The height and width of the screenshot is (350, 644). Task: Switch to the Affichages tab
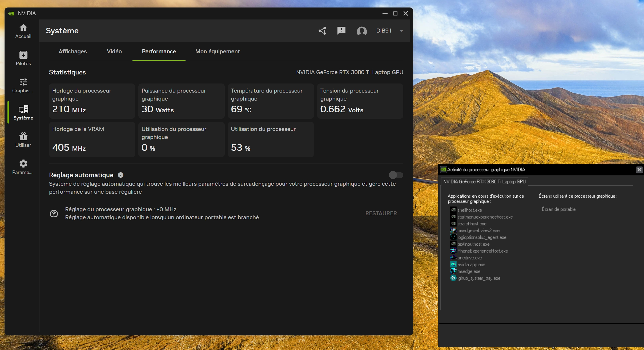(x=73, y=51)
